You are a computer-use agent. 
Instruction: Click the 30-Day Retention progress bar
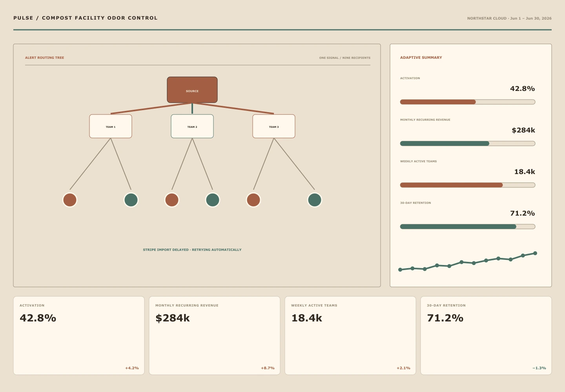click(468, 227)
